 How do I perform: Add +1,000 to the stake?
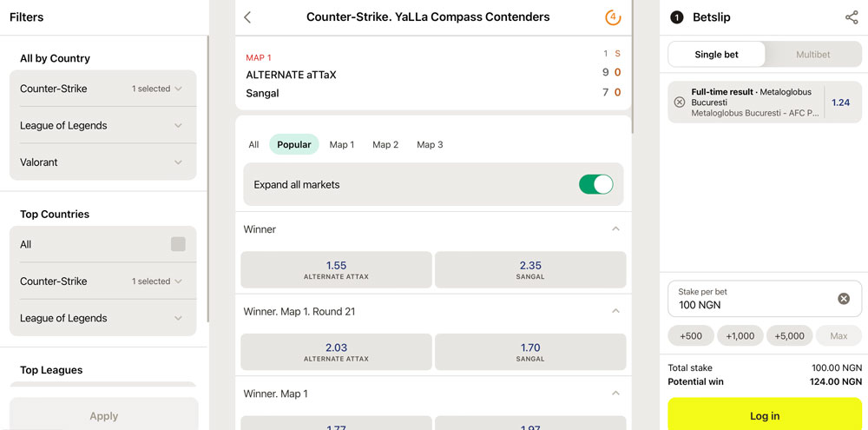740,336
